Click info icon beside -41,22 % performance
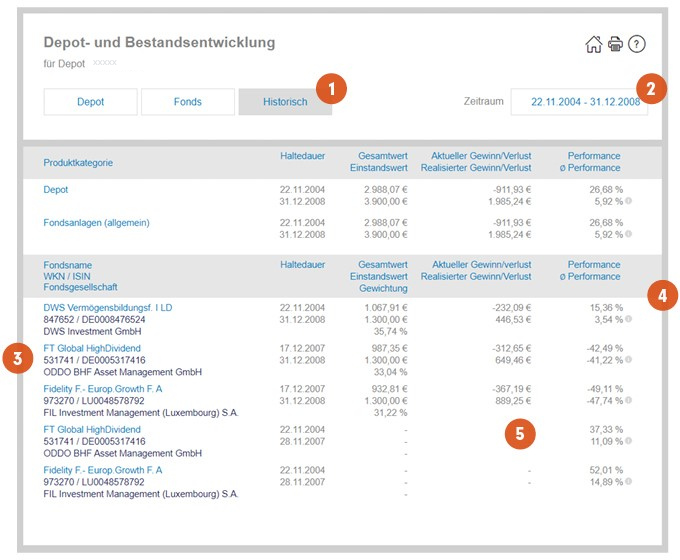The height and width of the screenshot is (560, 680). (x=629, y=360)
